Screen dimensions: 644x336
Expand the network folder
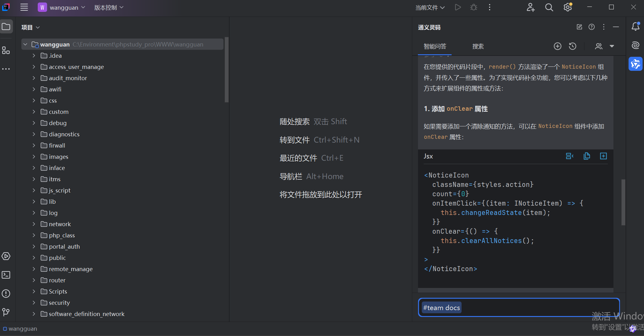coord(34,224)
